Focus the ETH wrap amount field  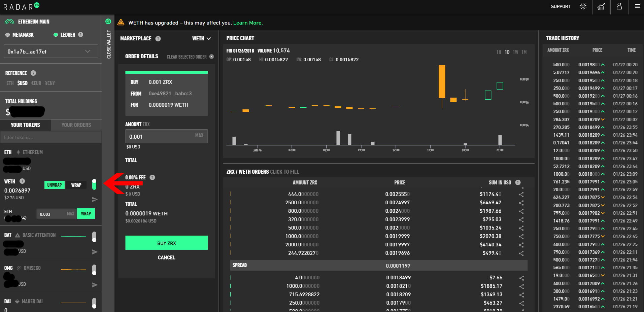[57, 214]
